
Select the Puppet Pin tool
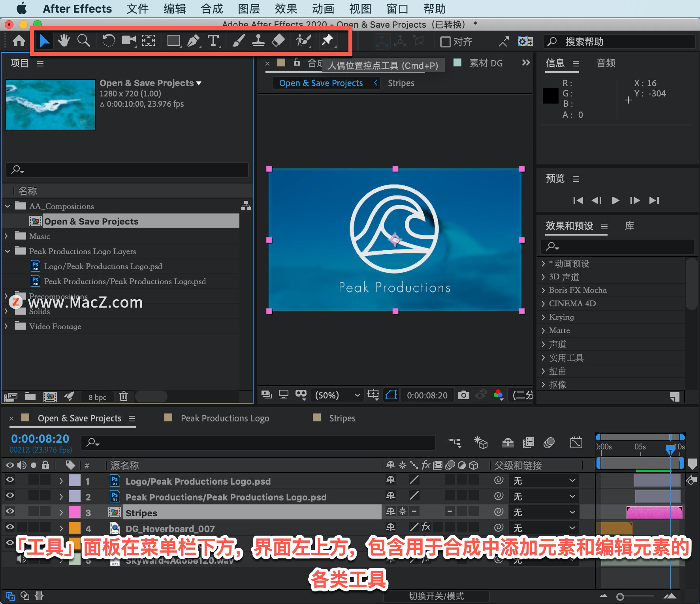(327, 41)
